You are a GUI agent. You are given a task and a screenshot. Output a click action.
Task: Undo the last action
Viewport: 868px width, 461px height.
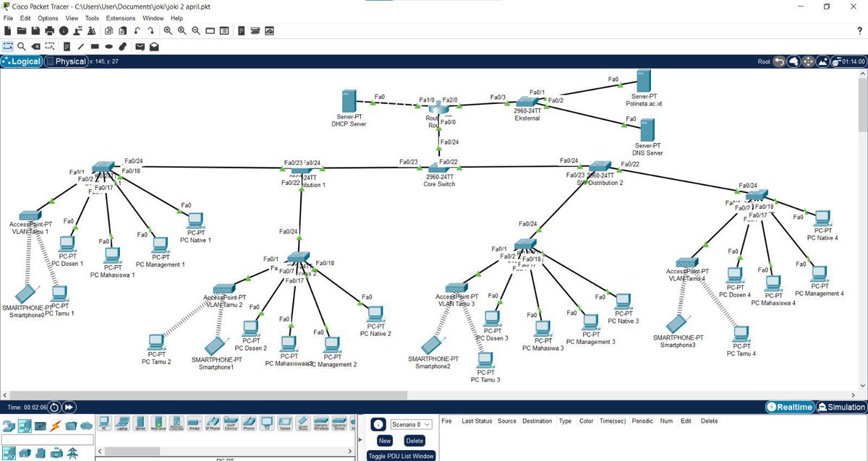[x=137, y=31]
